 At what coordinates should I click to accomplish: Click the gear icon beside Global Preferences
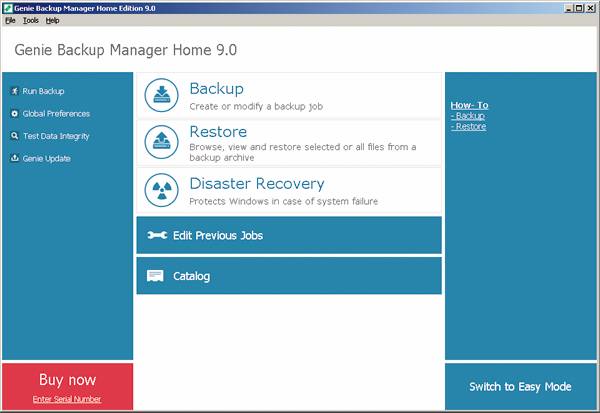click(x=15, y=114)
